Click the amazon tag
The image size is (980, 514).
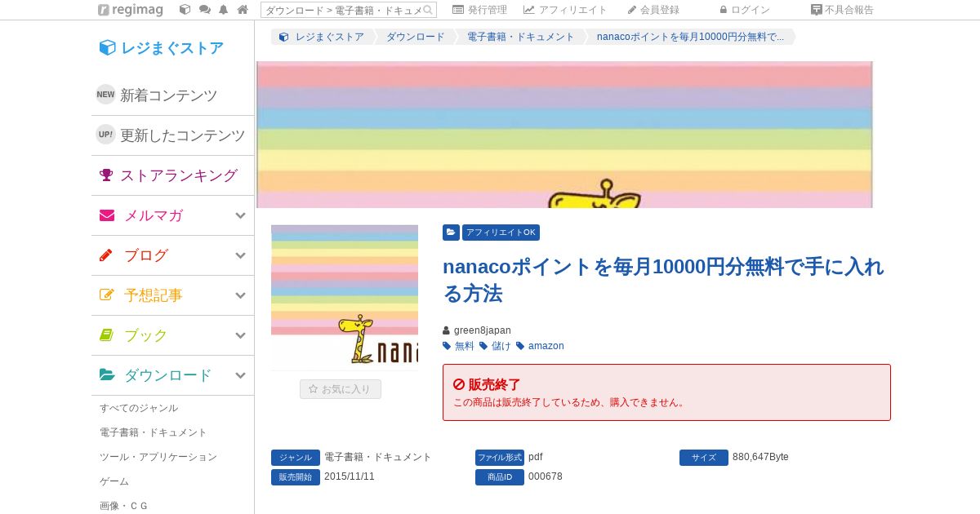(546, 346)
